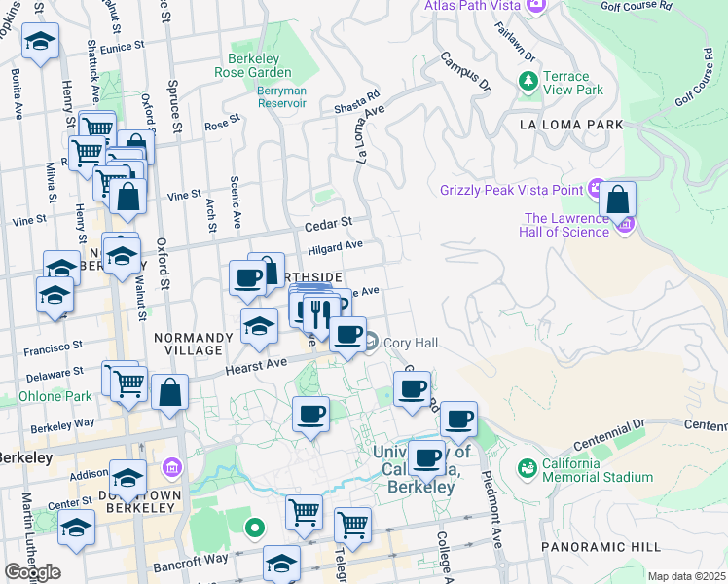Screen dimensions: 728x584
Task: Open the Google logo link
Action: click(32, 572)
